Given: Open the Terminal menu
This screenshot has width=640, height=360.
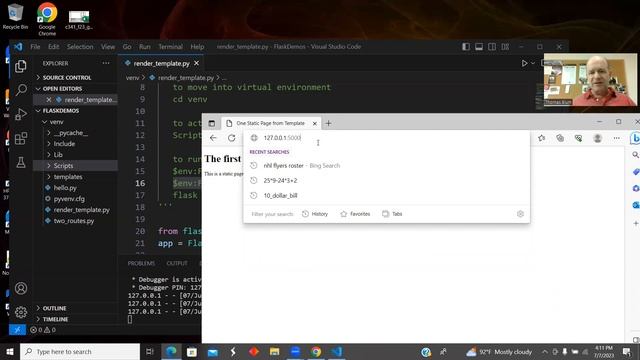Looking at the screenshot, I should 170,47.
